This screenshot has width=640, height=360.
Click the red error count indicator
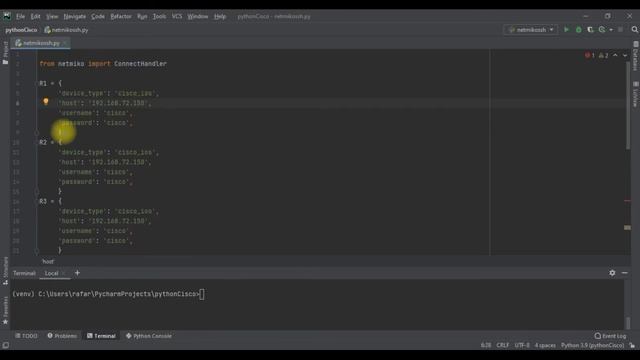point(590,56)
